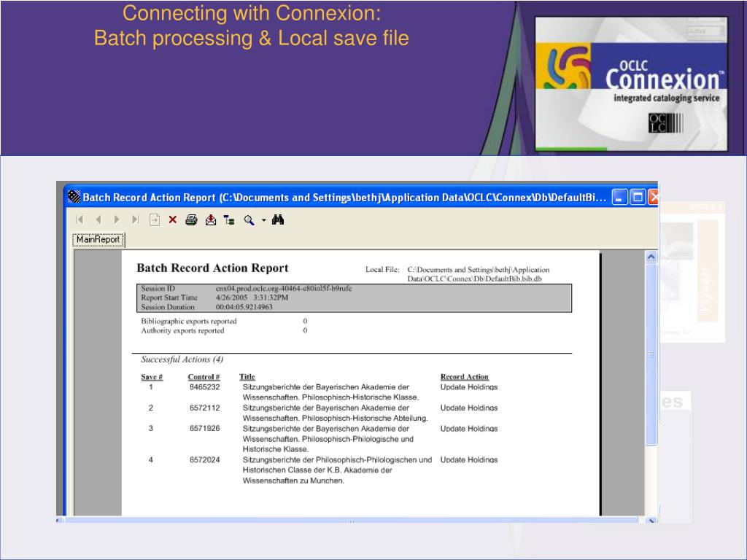Image resolution: width=747 pixels, height=560 pixels.
Task: Click the vertical scrollbar thumb
Action: pyautogui.click(x=651, y=354)
